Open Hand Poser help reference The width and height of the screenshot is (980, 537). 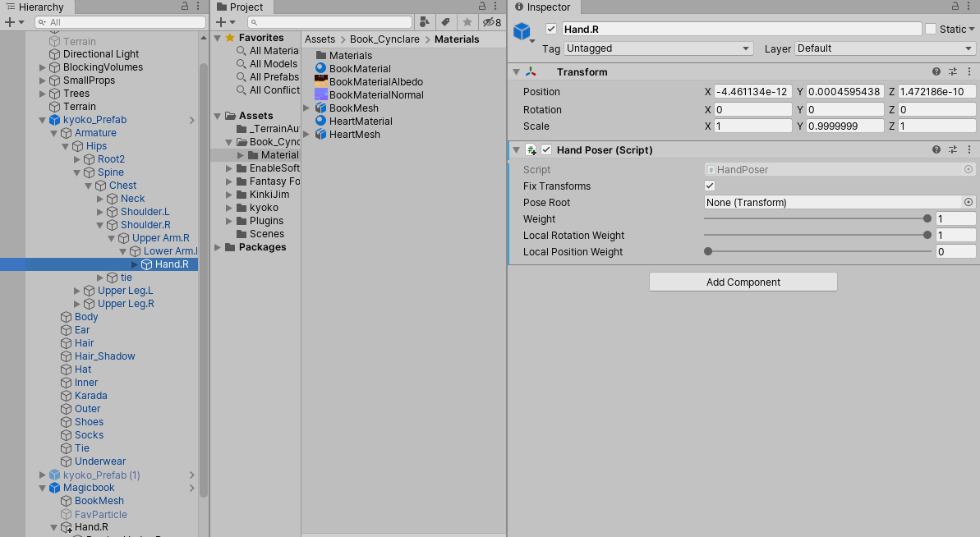(936, 150)
